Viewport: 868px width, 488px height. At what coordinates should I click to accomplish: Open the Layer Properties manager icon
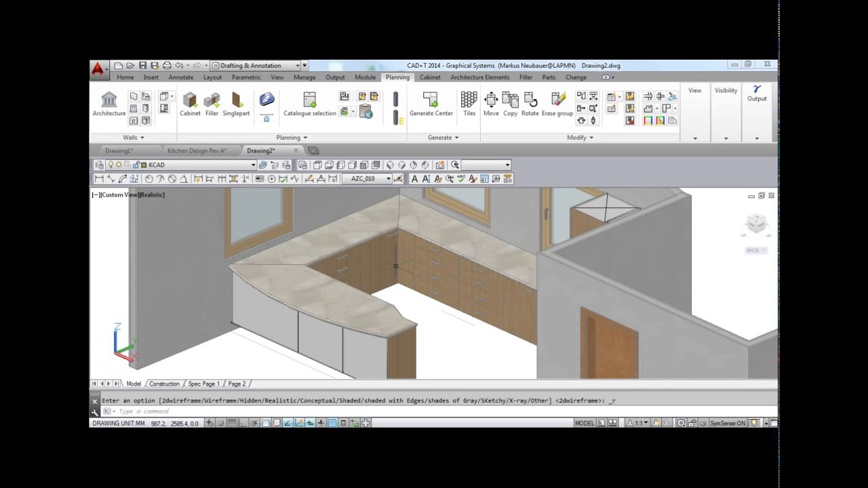tap(99, 165)
